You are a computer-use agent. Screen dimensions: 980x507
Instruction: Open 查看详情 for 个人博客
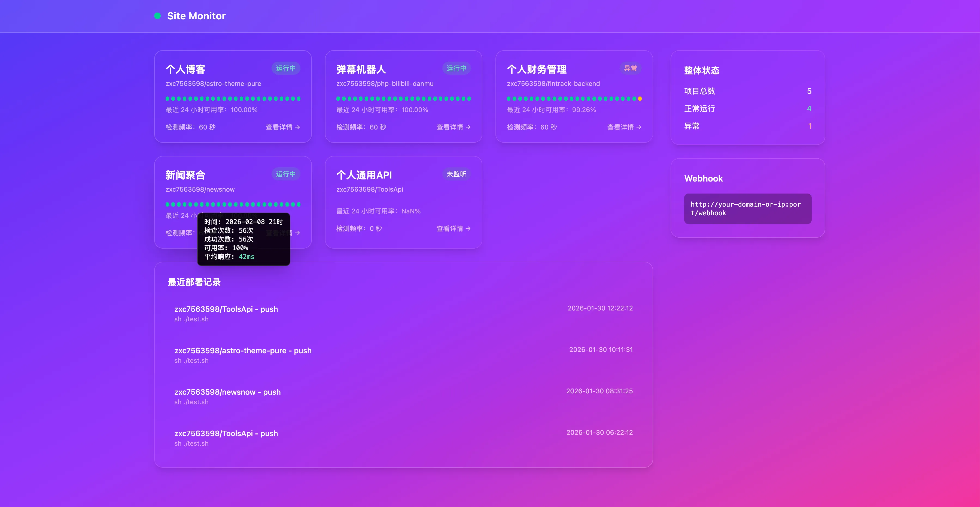pos(283,127)
